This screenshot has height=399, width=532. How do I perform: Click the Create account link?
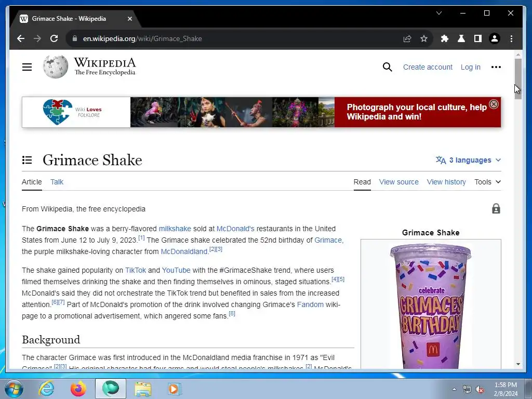pyautogui.click(x=428, y=67)
